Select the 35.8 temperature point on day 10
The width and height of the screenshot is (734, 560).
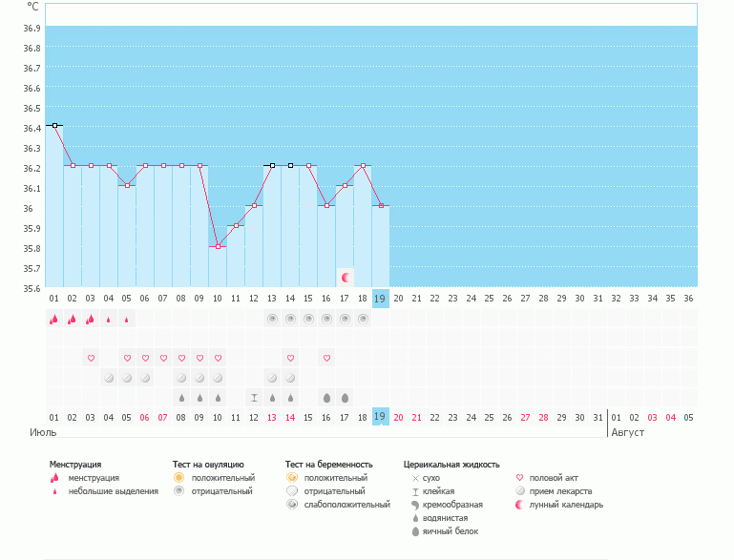[x=218, y=246]
